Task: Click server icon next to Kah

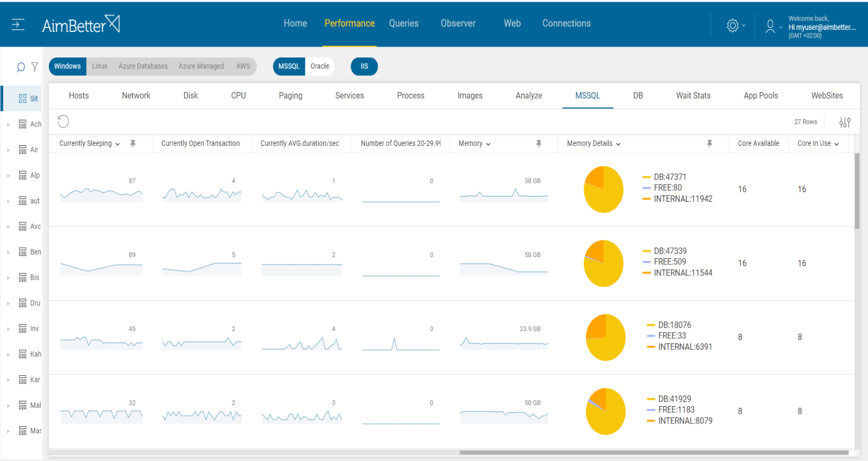Action: [x=22, y=354]
